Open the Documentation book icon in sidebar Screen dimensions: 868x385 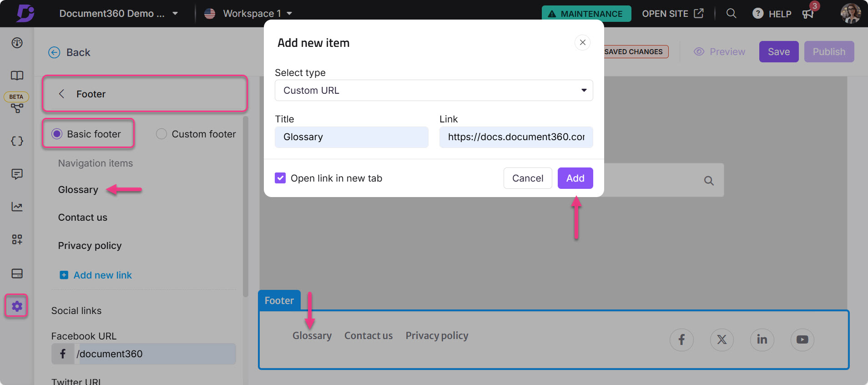pyautogui.click(x=17, y=76)
